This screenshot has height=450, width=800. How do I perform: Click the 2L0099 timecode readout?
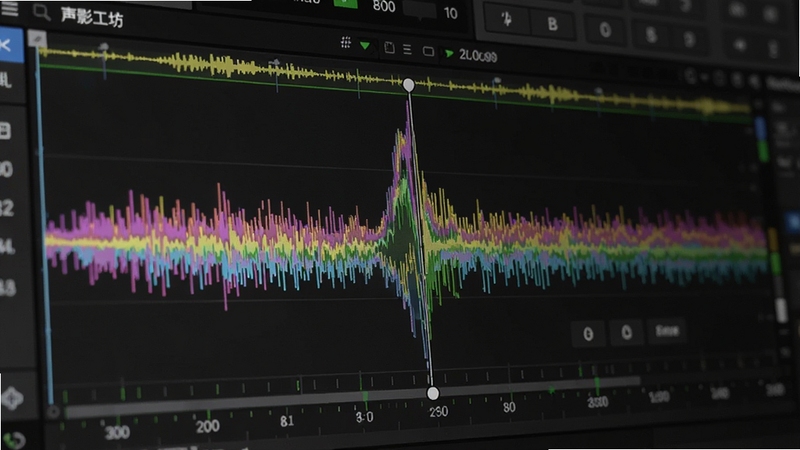(478, 56)
